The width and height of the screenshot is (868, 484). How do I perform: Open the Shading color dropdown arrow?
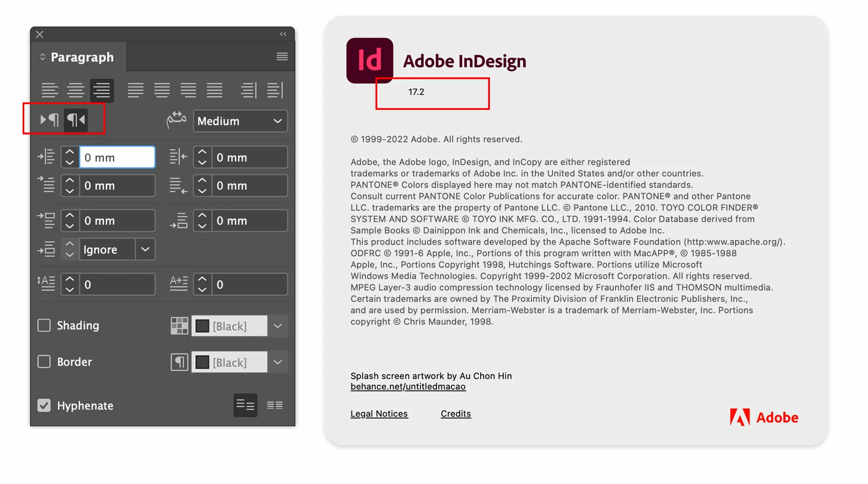[278, 326]
